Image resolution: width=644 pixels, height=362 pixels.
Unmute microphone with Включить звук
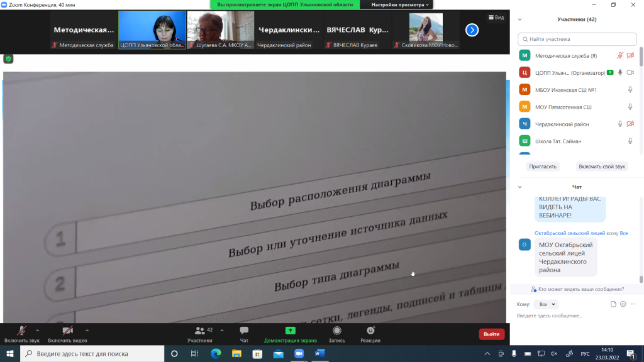[x=21, y=331]
